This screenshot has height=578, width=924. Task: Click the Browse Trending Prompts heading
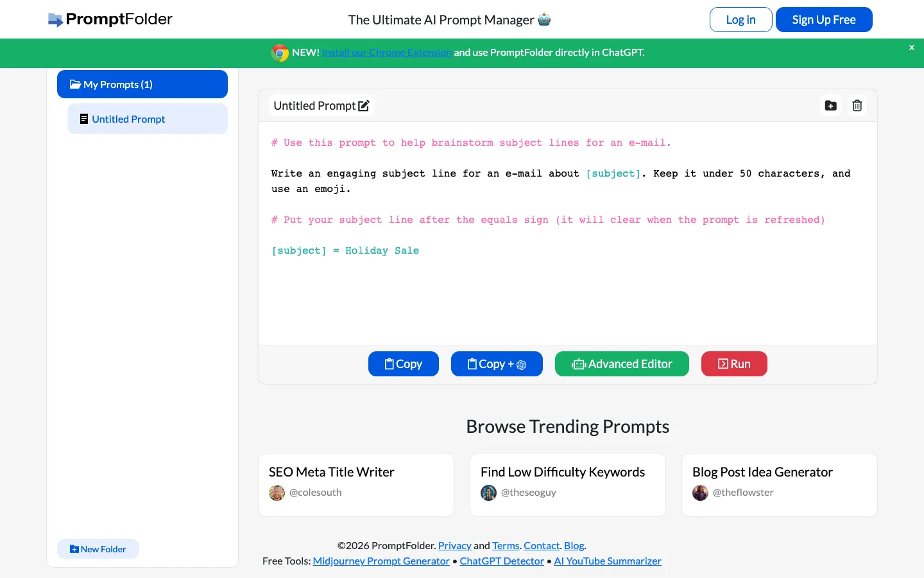(568, 426)
